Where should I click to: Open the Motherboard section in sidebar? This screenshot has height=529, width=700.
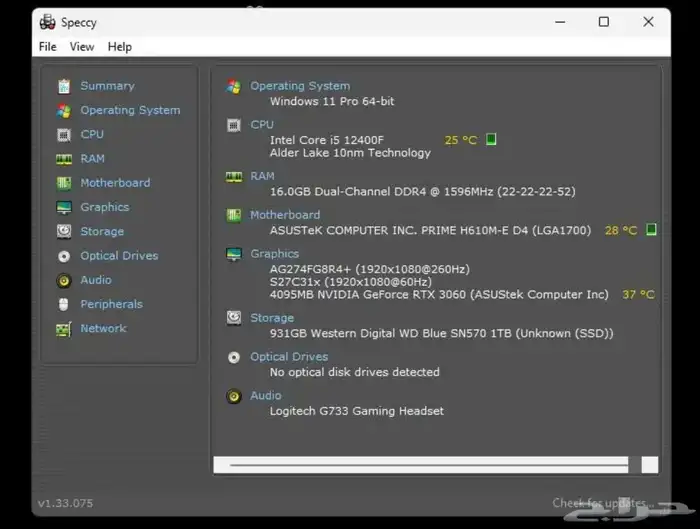[115, 183]
